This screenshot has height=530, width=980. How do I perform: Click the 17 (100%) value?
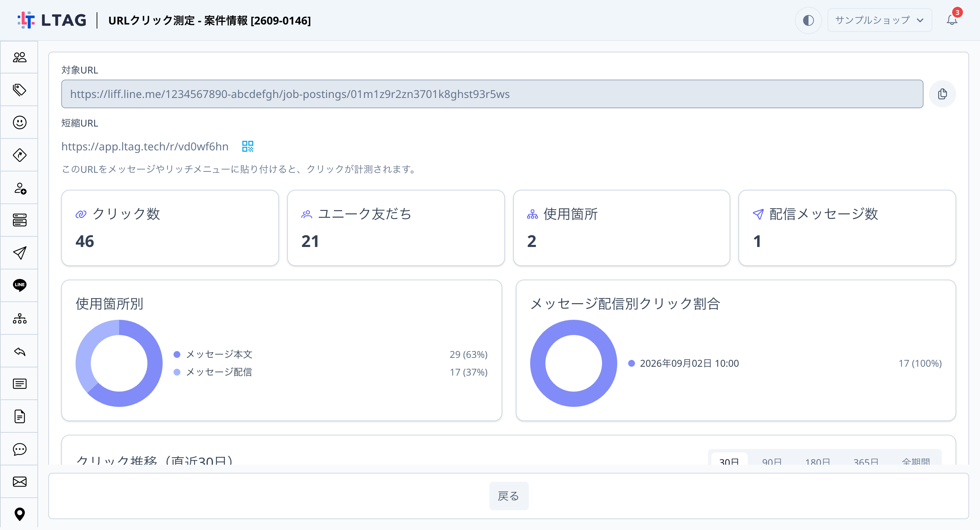point(920,363)
